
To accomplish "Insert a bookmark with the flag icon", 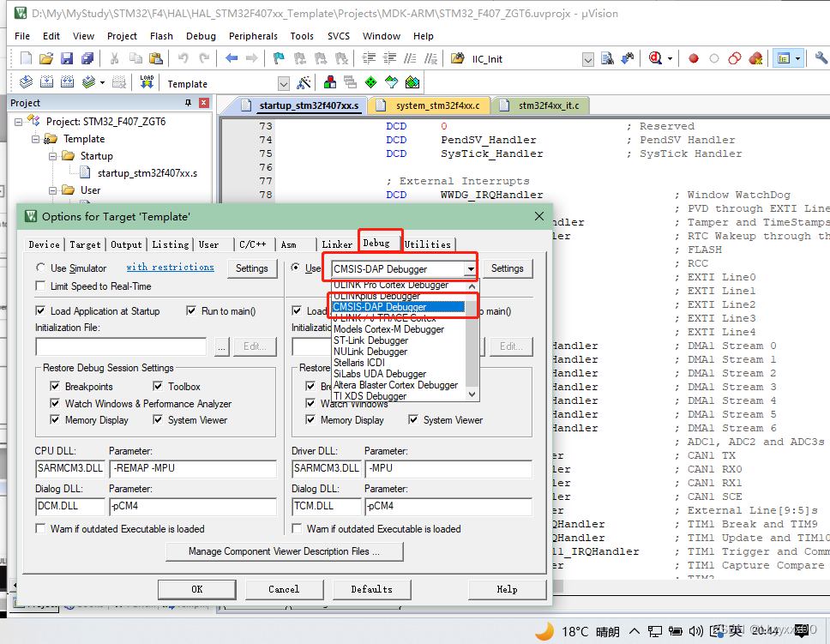I will [x=279, y=58].
